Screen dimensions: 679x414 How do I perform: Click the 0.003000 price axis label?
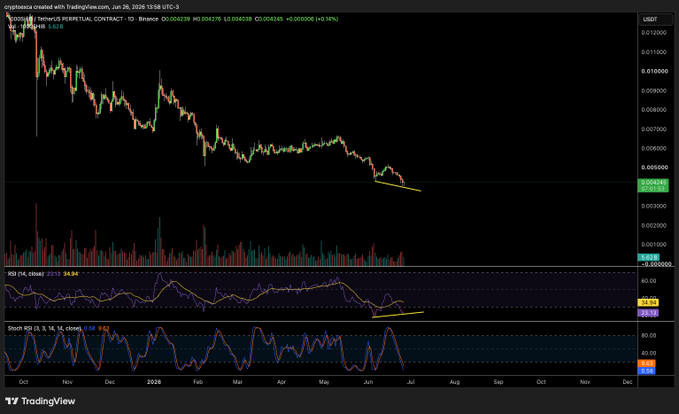click(x=654, y=206)
